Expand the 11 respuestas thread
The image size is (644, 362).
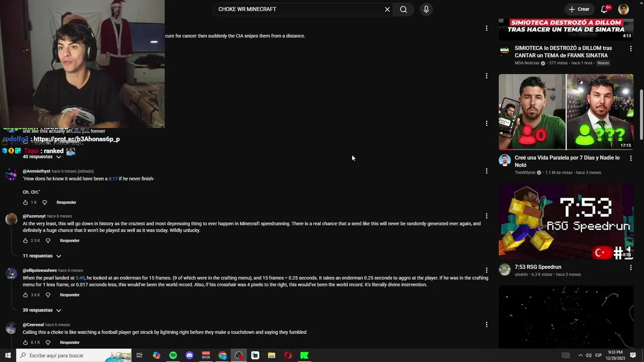(x=42, y=256)
